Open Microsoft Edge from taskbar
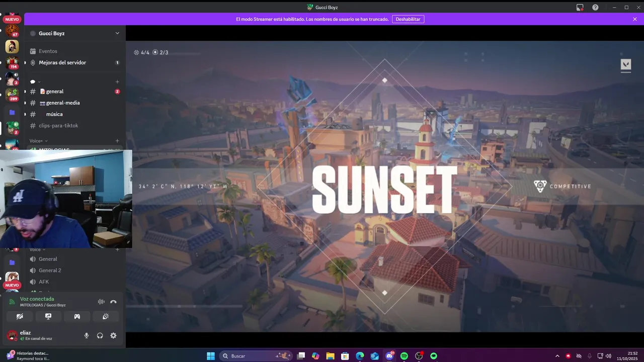The image size is (644, 362). pyautogui.click(x=360, y=356)
